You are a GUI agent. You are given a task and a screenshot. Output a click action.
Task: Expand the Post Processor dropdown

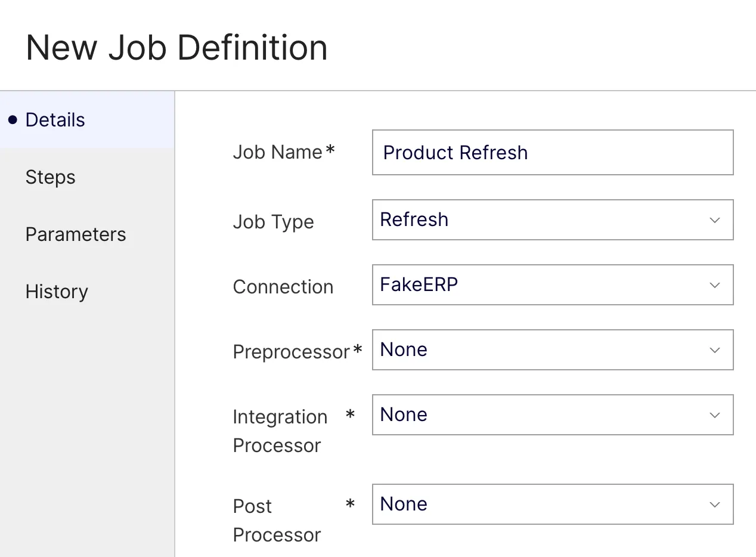pyautogui.click(x=553, y=505)
